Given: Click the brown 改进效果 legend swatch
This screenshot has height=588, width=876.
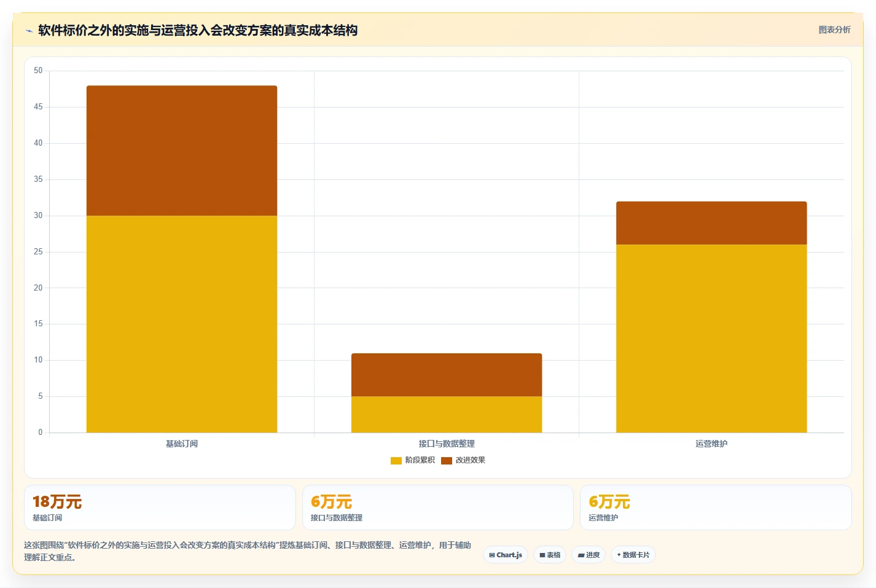Looking at the screenshot, I should click(x=447, y=460).
